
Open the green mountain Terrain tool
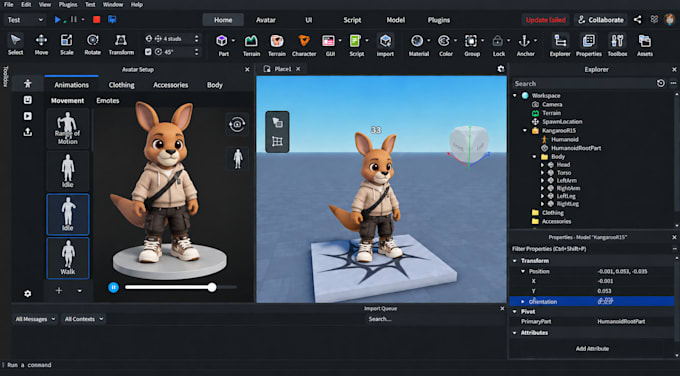(251, 45)
